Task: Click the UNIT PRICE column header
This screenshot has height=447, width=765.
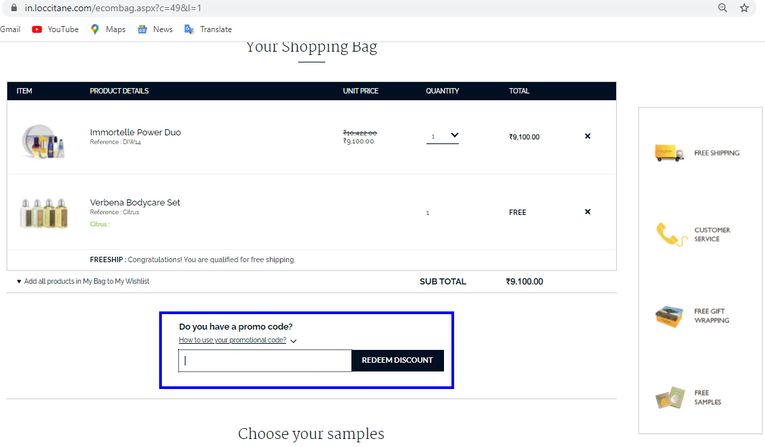Action: (361, 91)
